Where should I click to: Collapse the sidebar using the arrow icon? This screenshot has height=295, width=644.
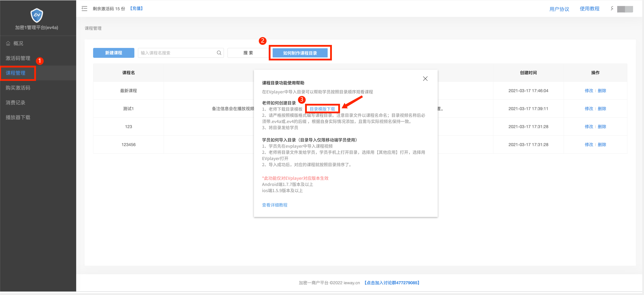[84, 8]
